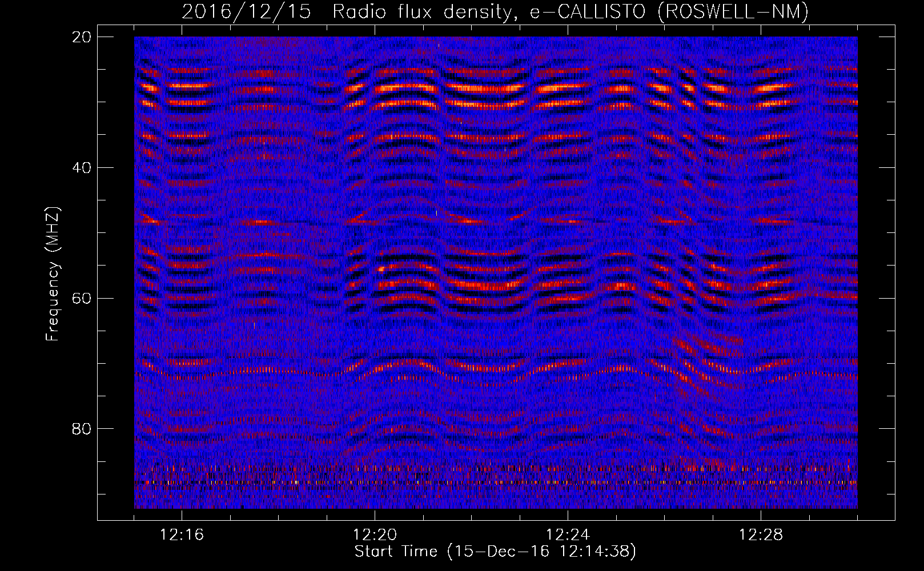Click the 12:28 time tick label
This screenshot has height=571, width=924.
pyautogui.click(x=761, y=535)
